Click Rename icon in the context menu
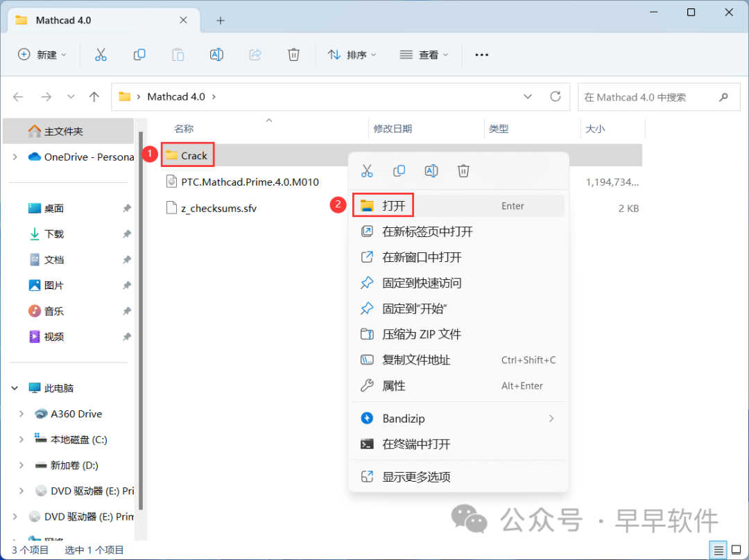749x560 pixels. point(431,170)
